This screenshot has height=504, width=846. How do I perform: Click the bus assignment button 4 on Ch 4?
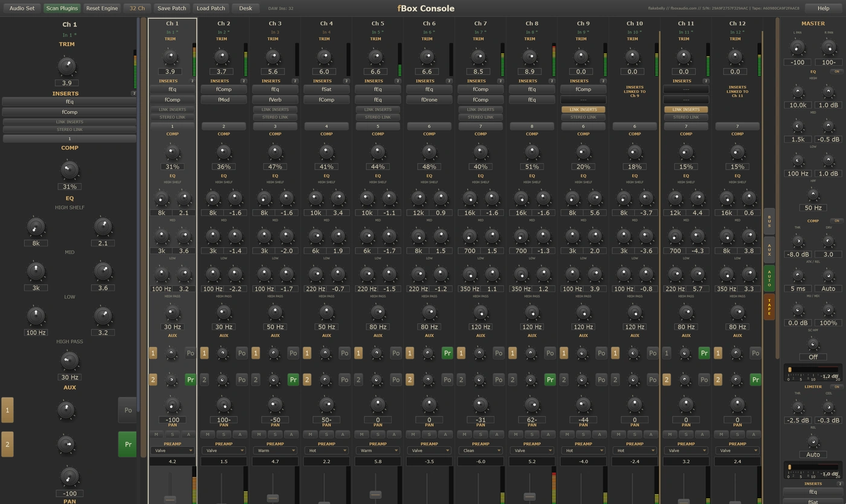click(x=326, y=126)
